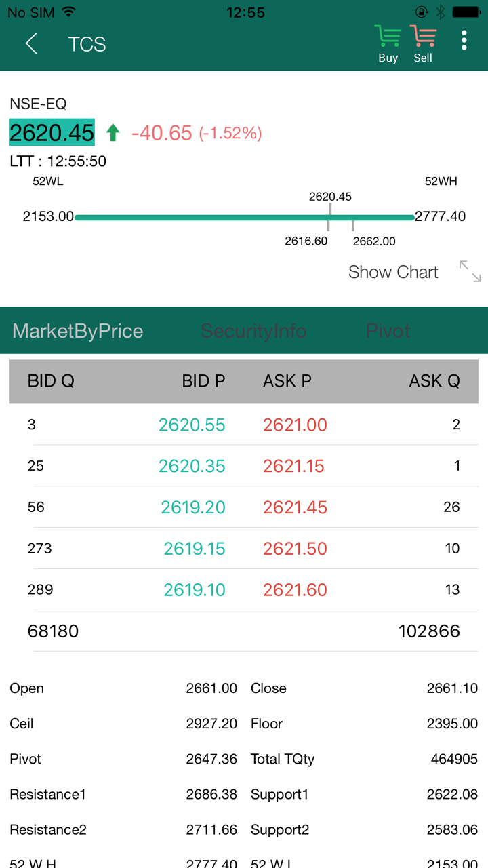This screenshot has height=868, width=488.
Task: Tap the rotation lock status icon
Action: (422, 12)
